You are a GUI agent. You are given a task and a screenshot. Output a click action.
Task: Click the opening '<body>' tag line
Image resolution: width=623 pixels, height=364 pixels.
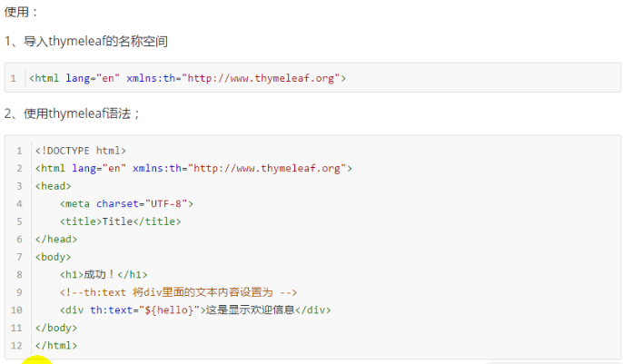(x=54, y=257)
